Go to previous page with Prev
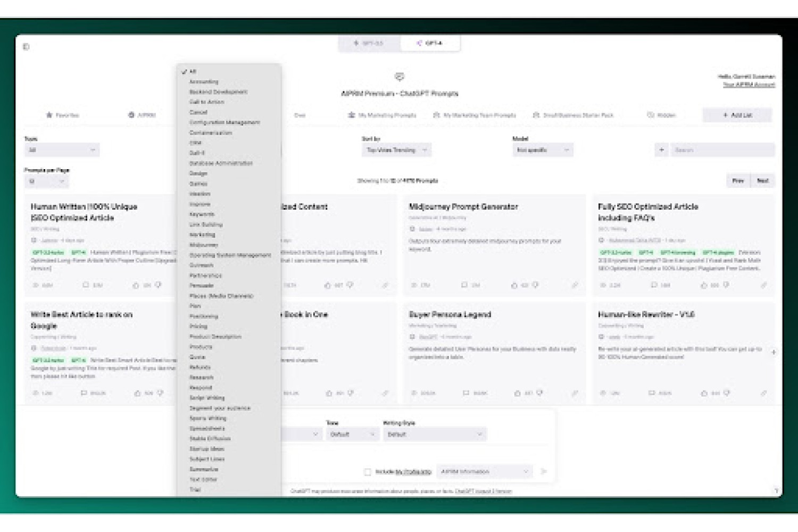 tap(738, 181)
